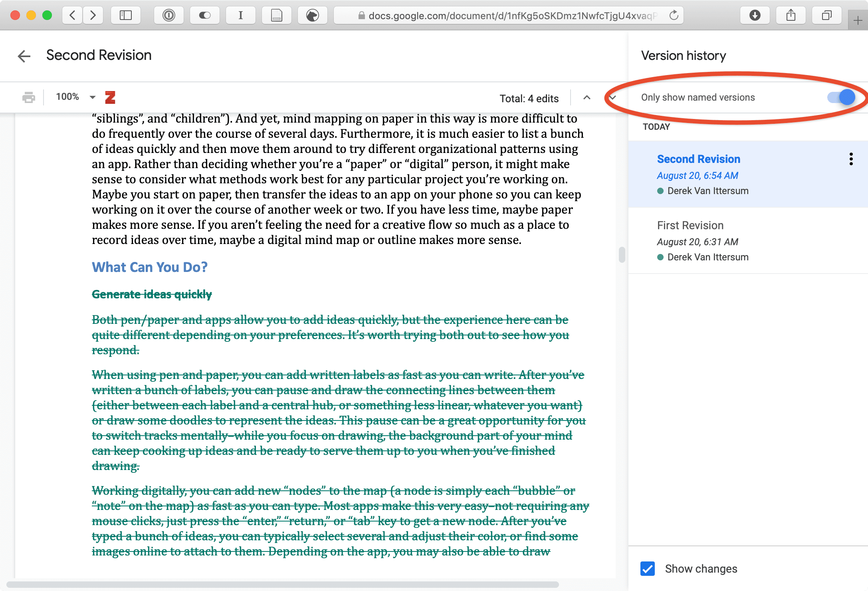868x591 pixels.
Task: Click the 'Version history' panel title
Action: tap(684, 56)
